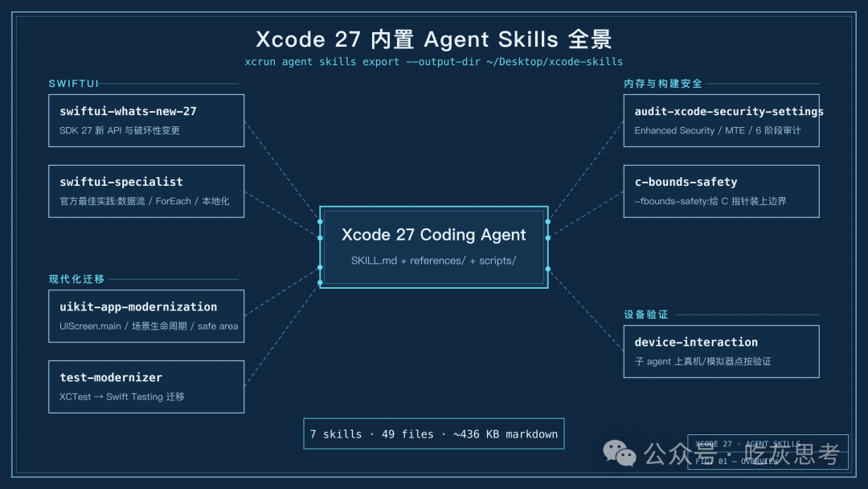868x489 pixels.
Task: Click '-fbounds-safety:给 C 指针装上边界' text
Action: click(710, 201)
